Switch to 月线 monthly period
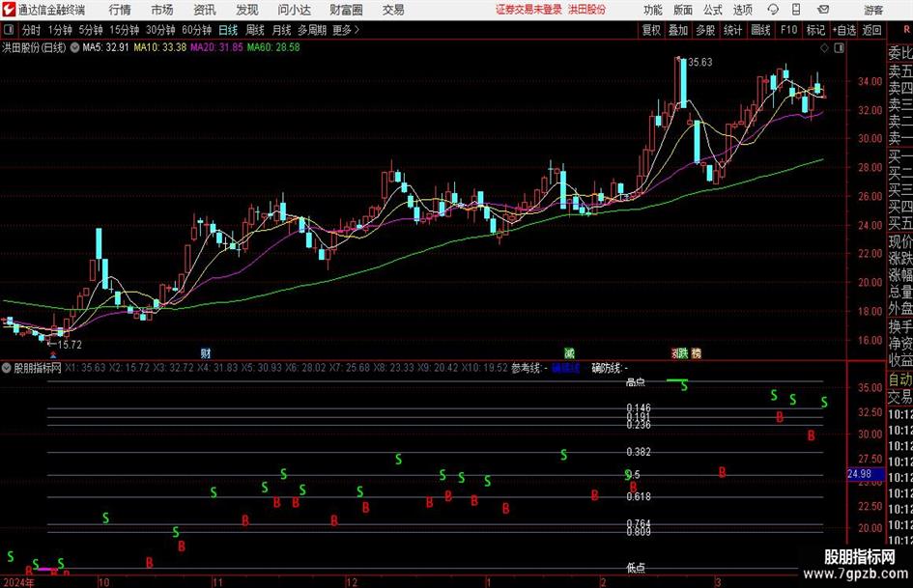913x588 pixels. (282, 30)
